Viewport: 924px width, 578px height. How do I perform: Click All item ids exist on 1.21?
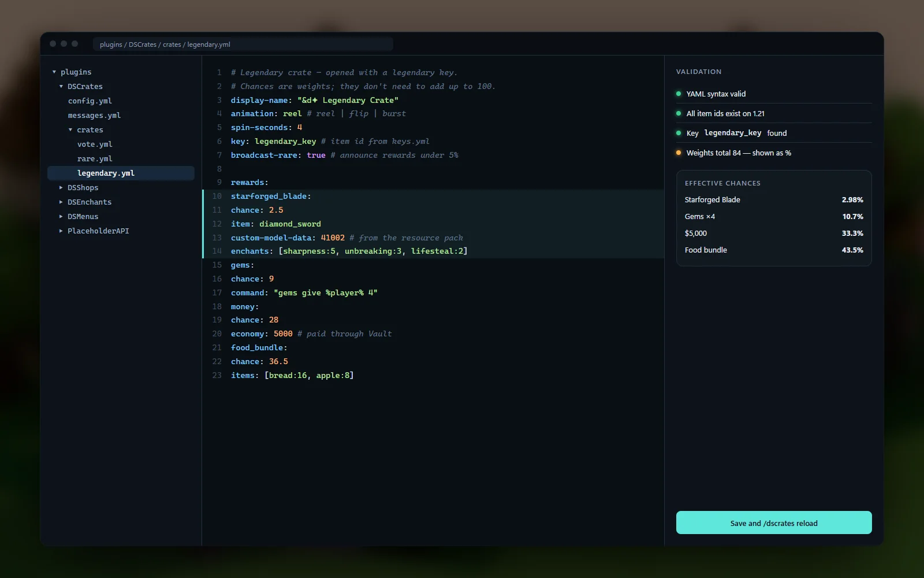725,114
